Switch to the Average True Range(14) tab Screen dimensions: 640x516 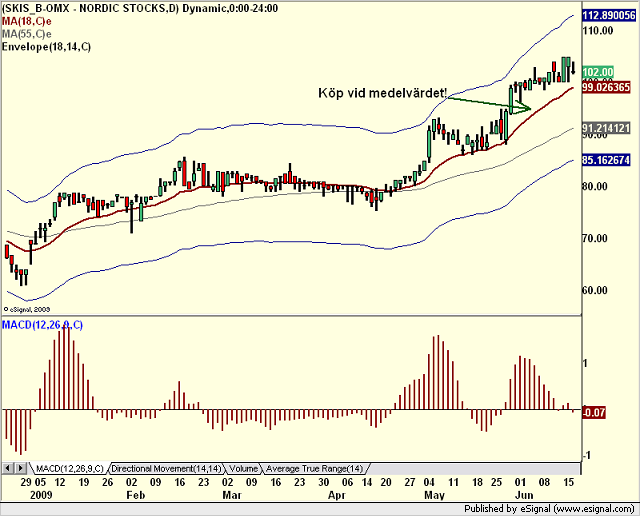pos(315,468)
